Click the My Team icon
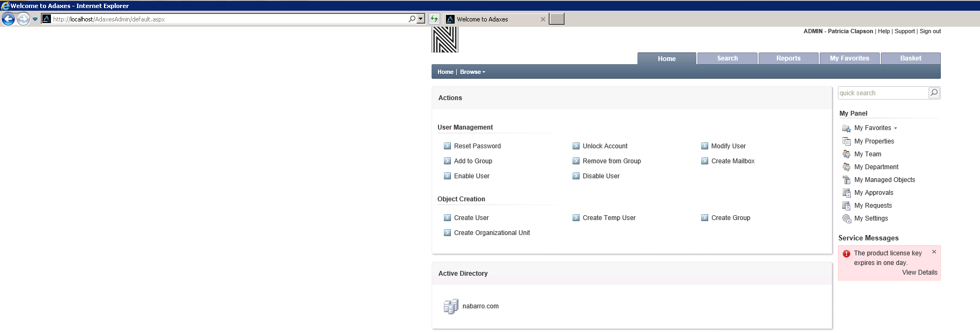Viewport: 980px width, 333px height. click(847, 154)
